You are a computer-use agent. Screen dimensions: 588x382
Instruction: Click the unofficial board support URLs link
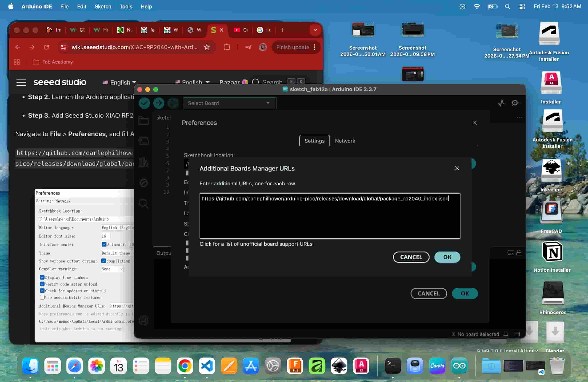pos(256,244)
